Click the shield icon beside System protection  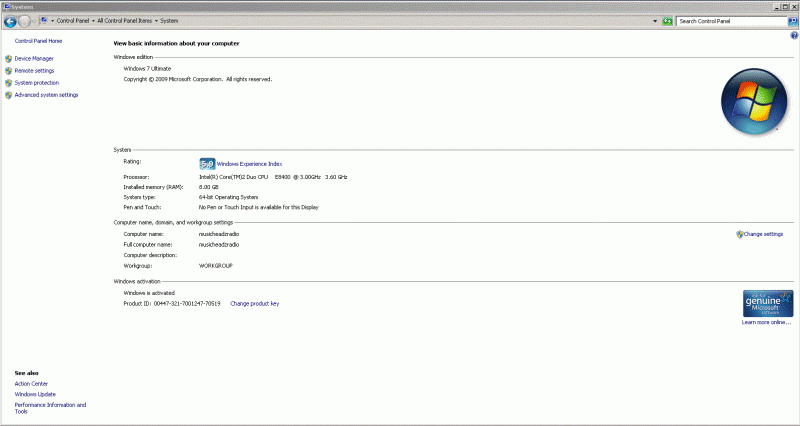coord(9,83)
